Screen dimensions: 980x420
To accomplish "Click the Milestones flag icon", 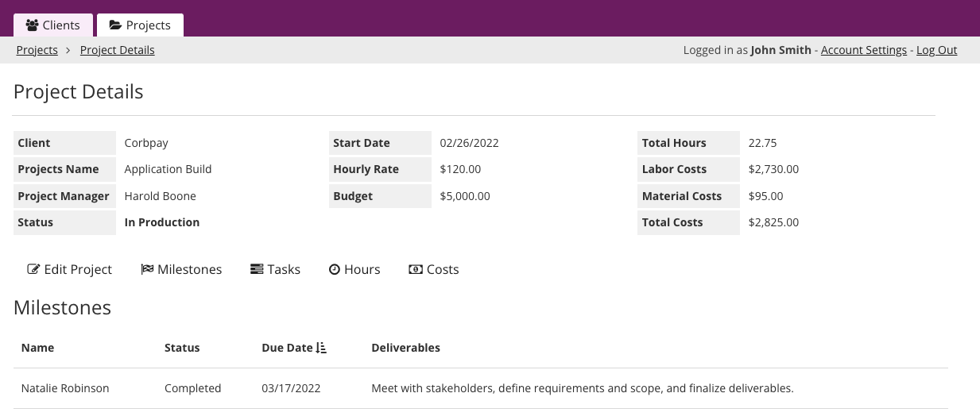I will tap(147, 269).
